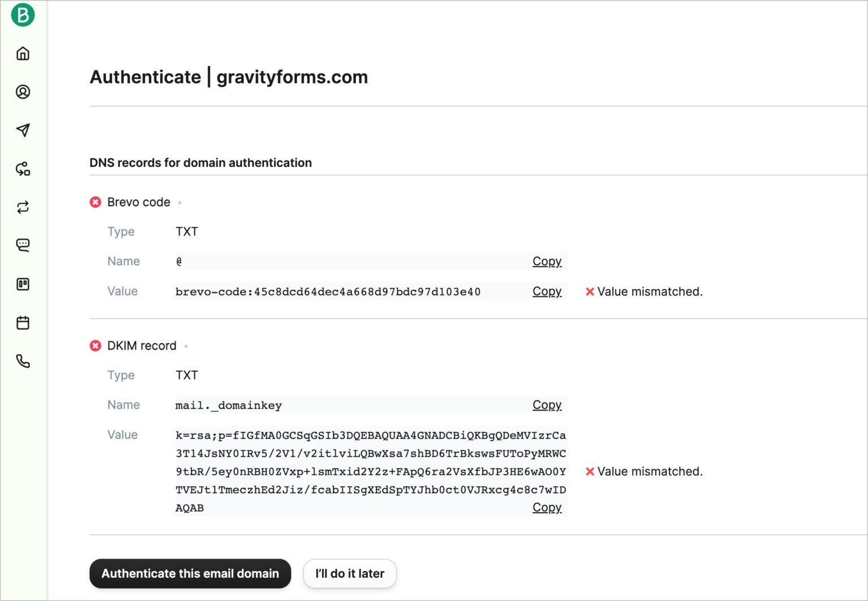The image size is (868, 601).
Task: Copy the DKIM k=rsa value
Action: [546, 508]
